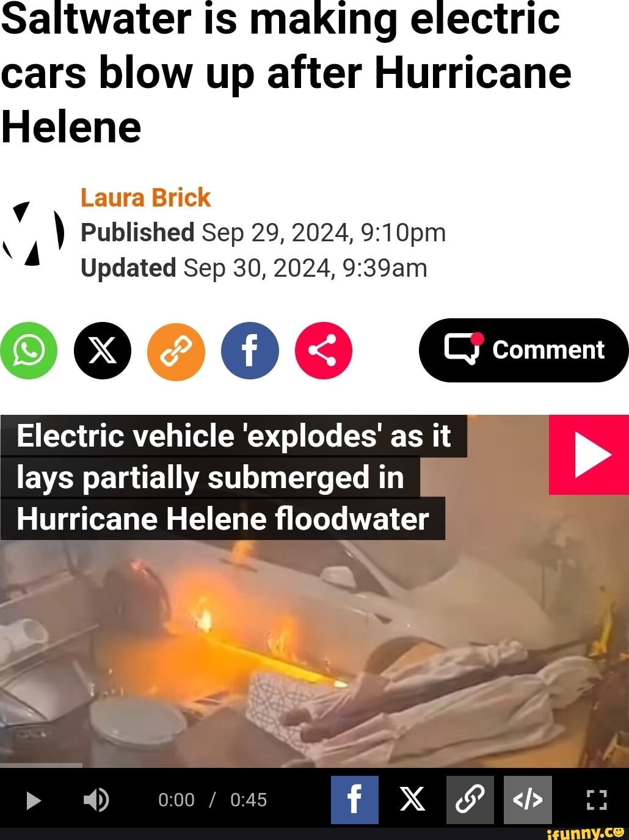Open the ifunny.co watermark link

(x=586, y=833)
